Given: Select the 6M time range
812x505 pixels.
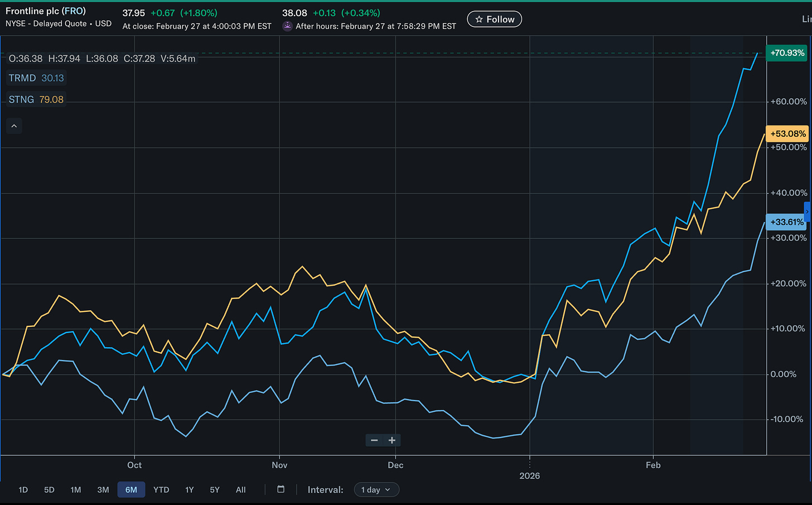Looking at the screenshot, I should point(131,489).
